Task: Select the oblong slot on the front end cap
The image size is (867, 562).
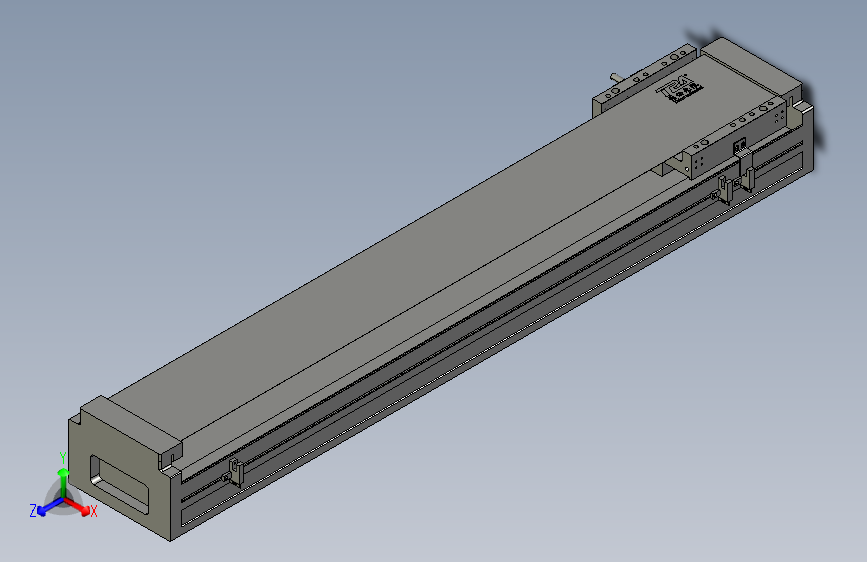Action: (119, 485)
